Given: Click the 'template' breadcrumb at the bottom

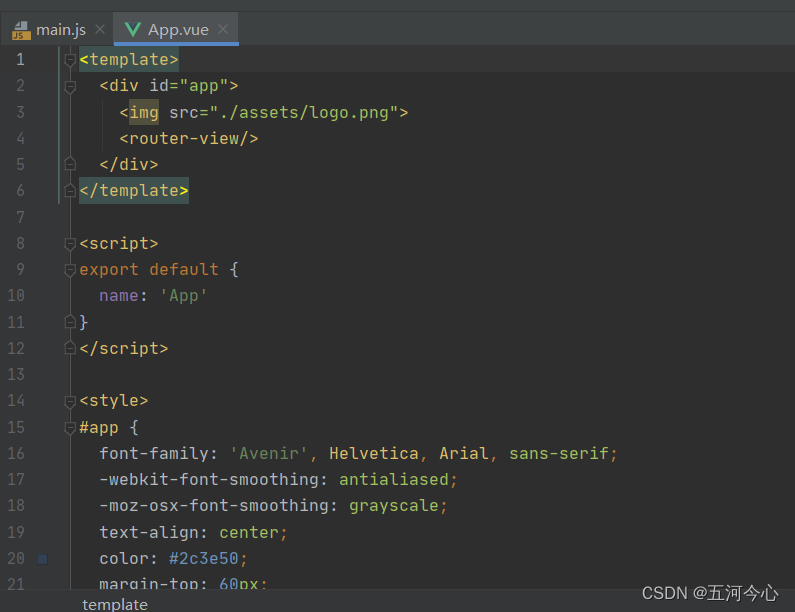Looking at the screenshot, I should click(x=115, y=604).
